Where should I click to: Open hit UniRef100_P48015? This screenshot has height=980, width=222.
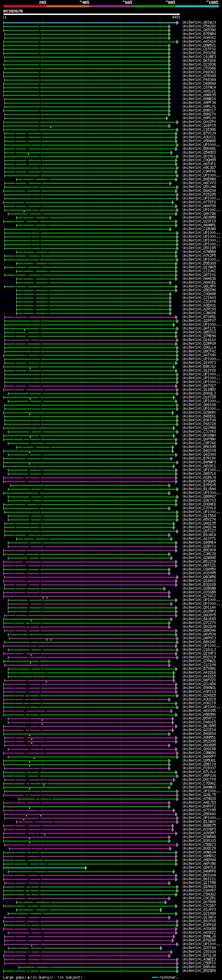[x=199, y=722]
